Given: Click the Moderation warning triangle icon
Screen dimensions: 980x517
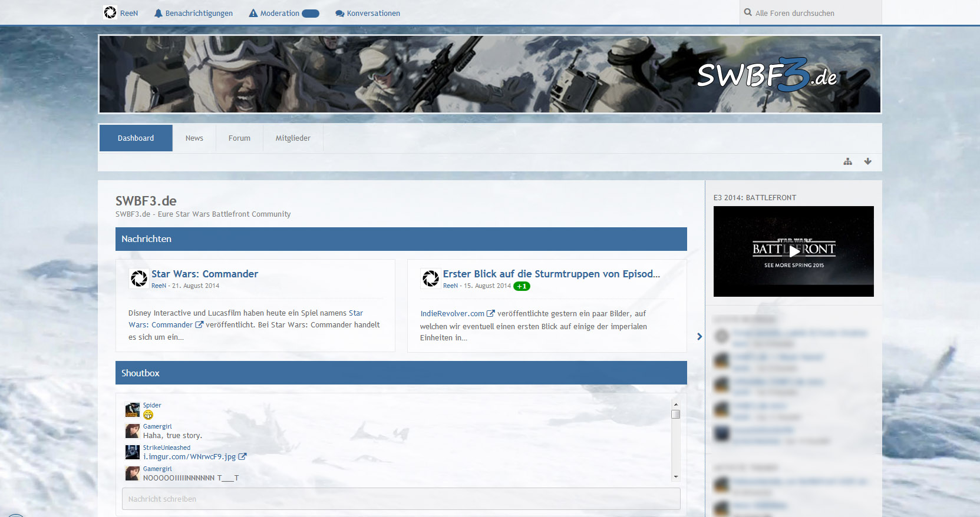Looking at the screenshot, I should (x=253, y=13).
